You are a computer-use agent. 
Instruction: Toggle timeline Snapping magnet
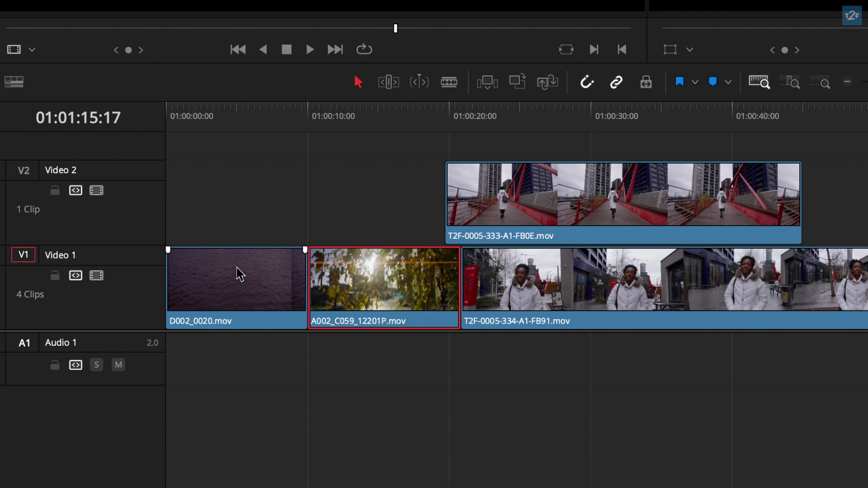coord(586,82)
